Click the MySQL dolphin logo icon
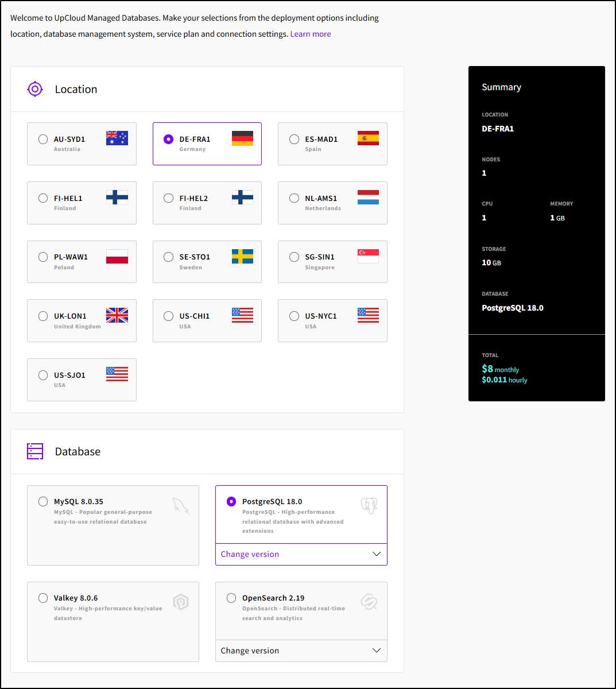 coord(181,506)
